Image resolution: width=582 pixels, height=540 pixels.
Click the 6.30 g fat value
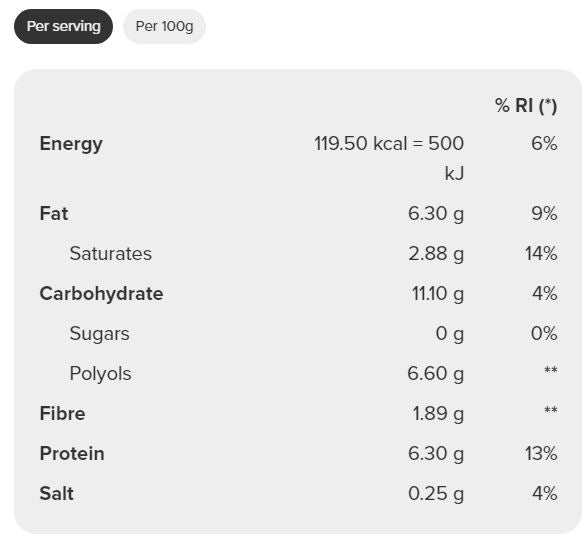point(436,214)
